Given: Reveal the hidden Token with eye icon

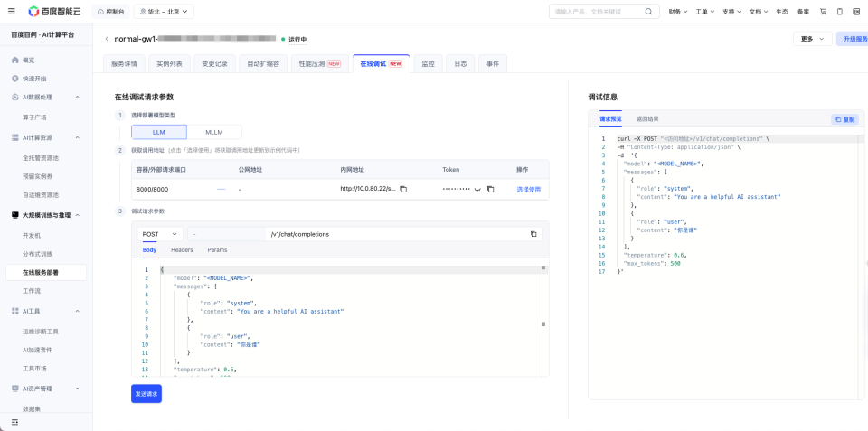Looking at the screenshot, I should [477, 189].
